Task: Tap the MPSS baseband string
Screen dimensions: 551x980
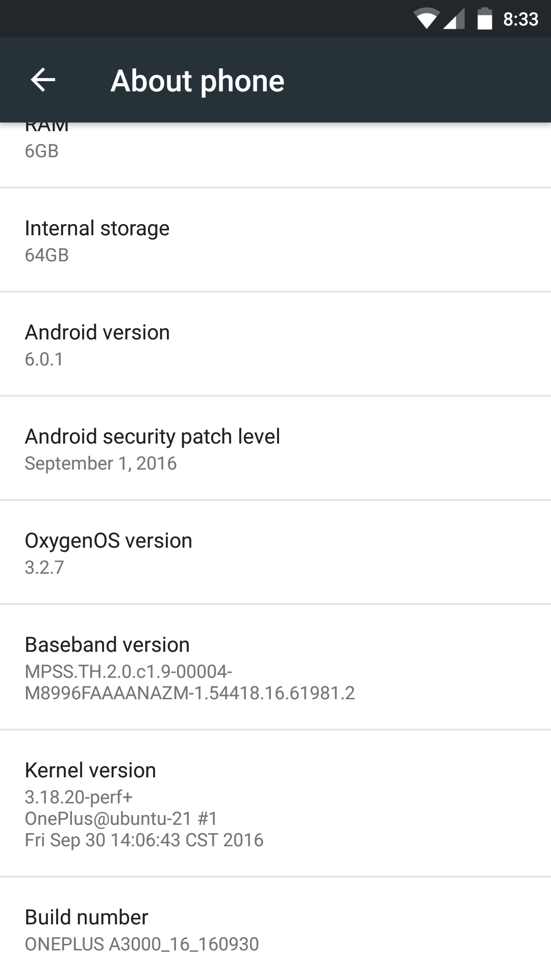Action: 190,682
